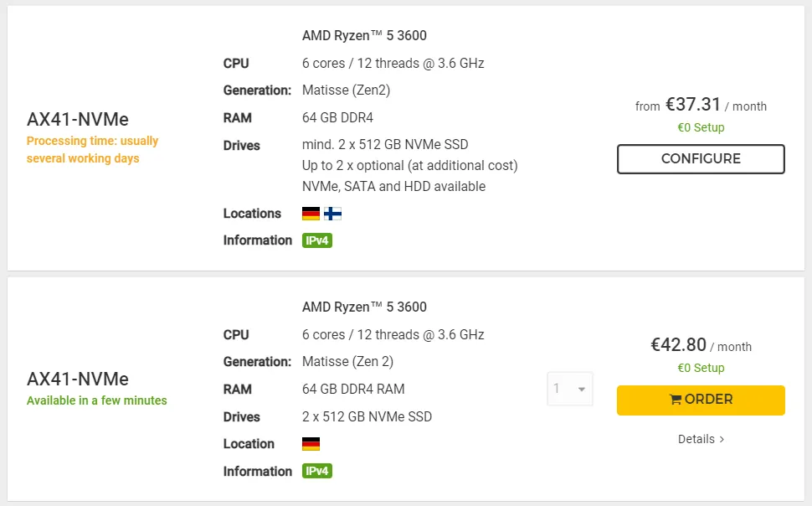Click the shopping cart icon on ORDER
The height and width of the screenshot is (506, 812).
click(x=676, y=400)
